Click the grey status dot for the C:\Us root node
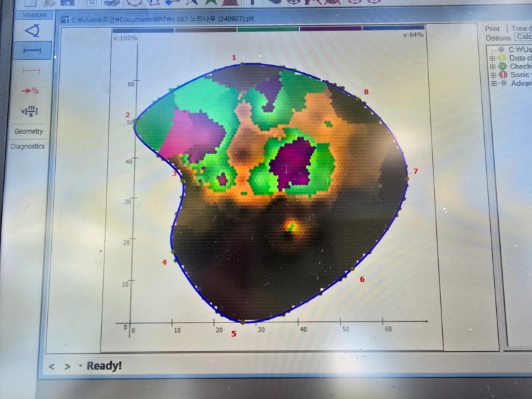This screenshot has width=532, height=399. click(501, 49)
